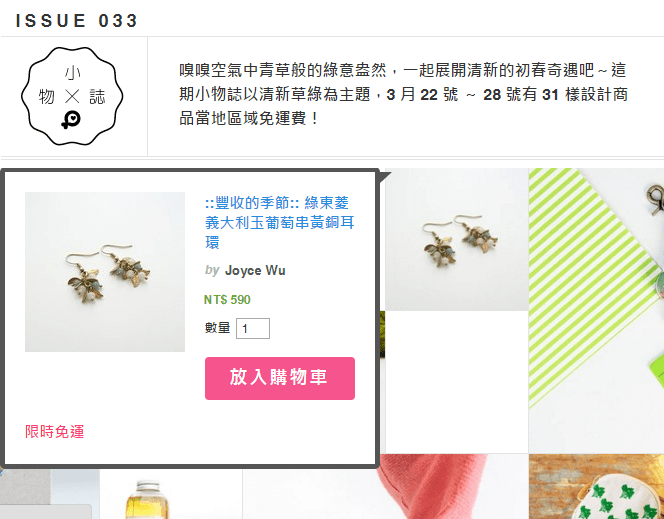Open the 豐收的季節 earrings product title link
This screenshot has height=519, width=664.
[x=279, y=222]
